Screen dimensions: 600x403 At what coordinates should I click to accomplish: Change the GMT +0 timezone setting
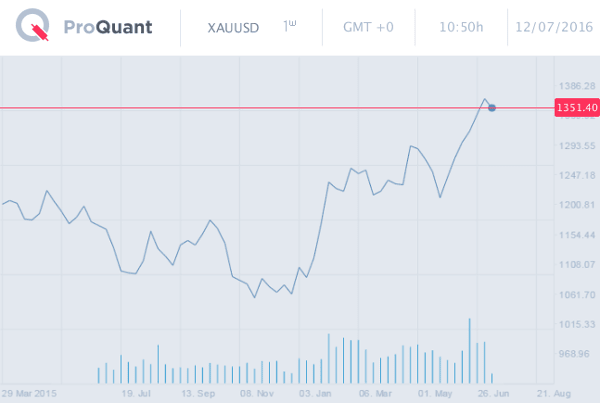(367, 28)
